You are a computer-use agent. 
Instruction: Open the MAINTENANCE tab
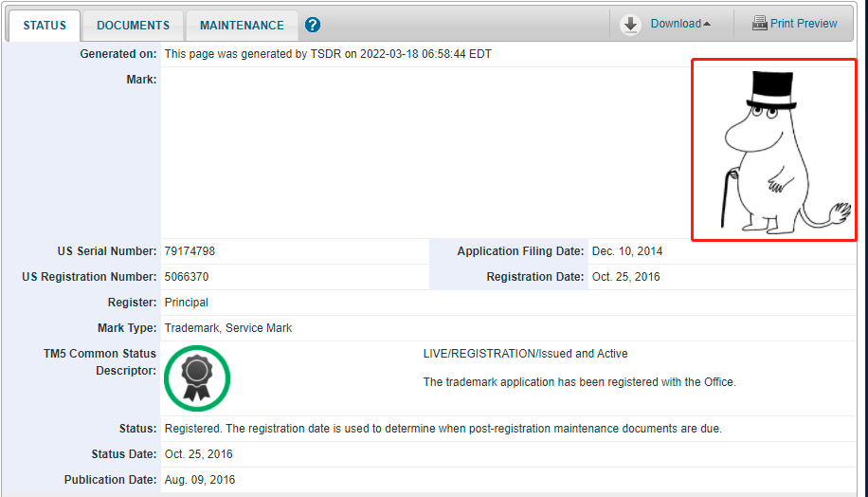point(242,26)
